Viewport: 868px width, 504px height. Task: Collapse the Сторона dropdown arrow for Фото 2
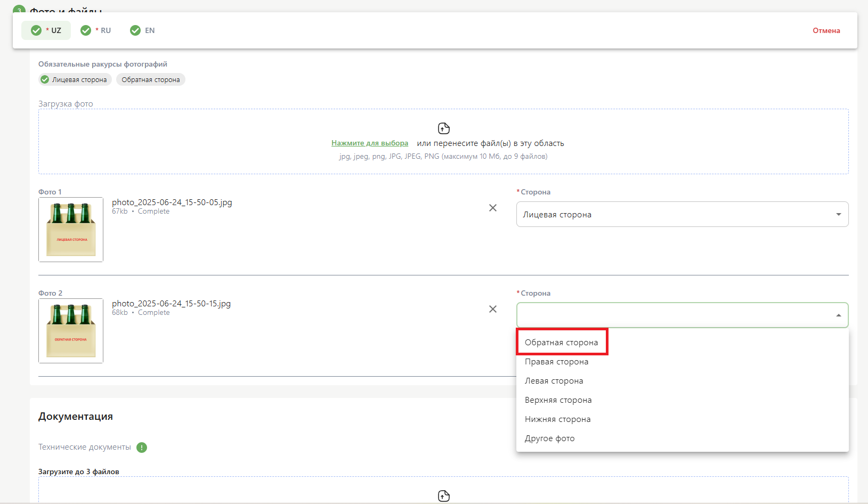pos(838,315)
